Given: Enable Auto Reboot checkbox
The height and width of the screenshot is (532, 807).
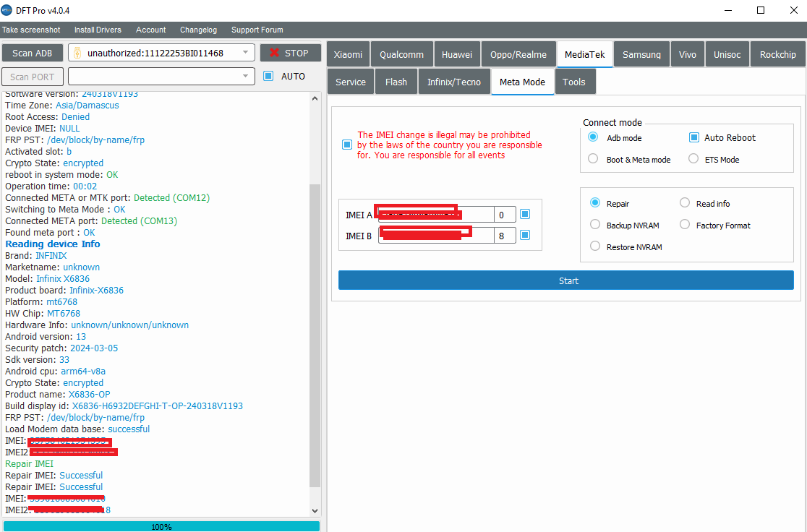Looking at the screenshot, I should (693, 137).
